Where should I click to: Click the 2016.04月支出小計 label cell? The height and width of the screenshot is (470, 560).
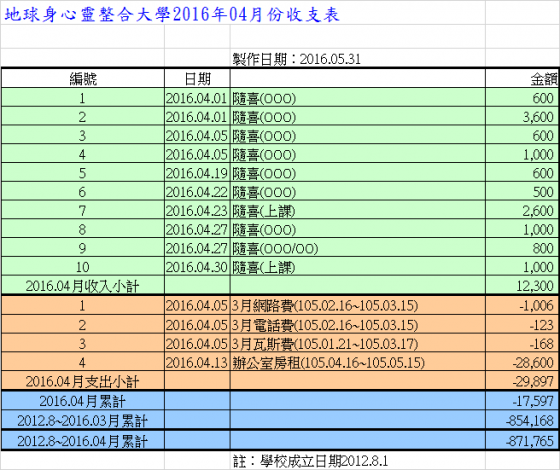click(x=83, y=381)
